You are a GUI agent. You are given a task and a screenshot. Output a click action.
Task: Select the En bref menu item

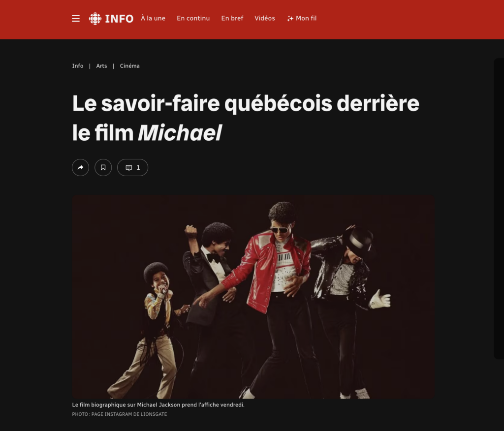232,18
